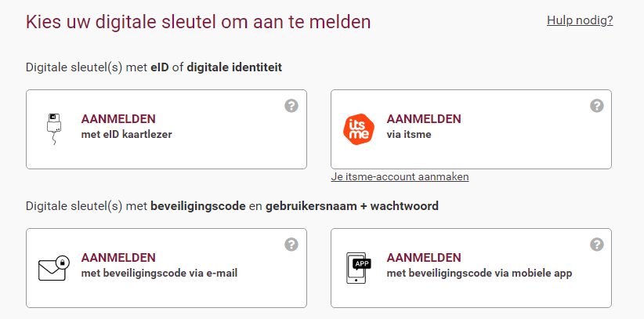Click the 'Kies uw digitale sleutel' heading
The image size is (644, 319).
point(198,22)
